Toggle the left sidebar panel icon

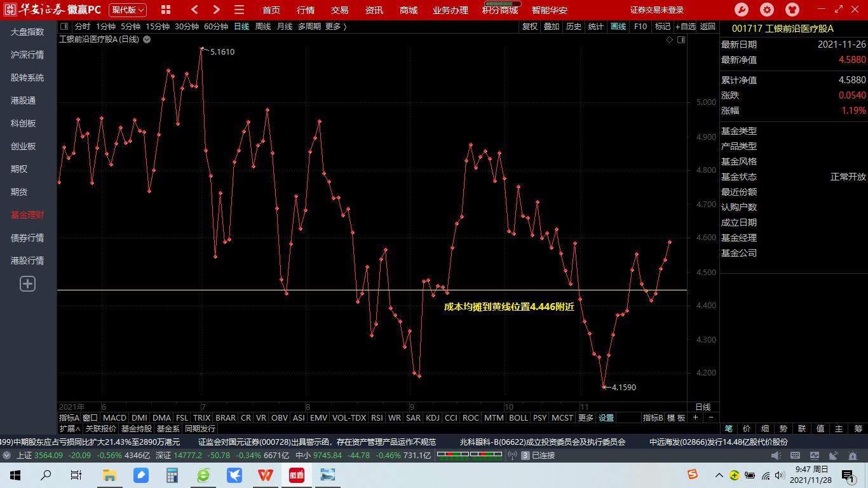pyautogui.click(x=64, y=27)
